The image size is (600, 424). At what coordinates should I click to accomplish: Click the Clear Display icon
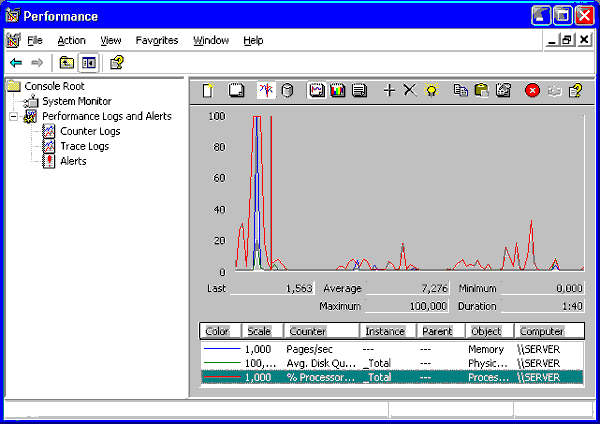point(236,91)
